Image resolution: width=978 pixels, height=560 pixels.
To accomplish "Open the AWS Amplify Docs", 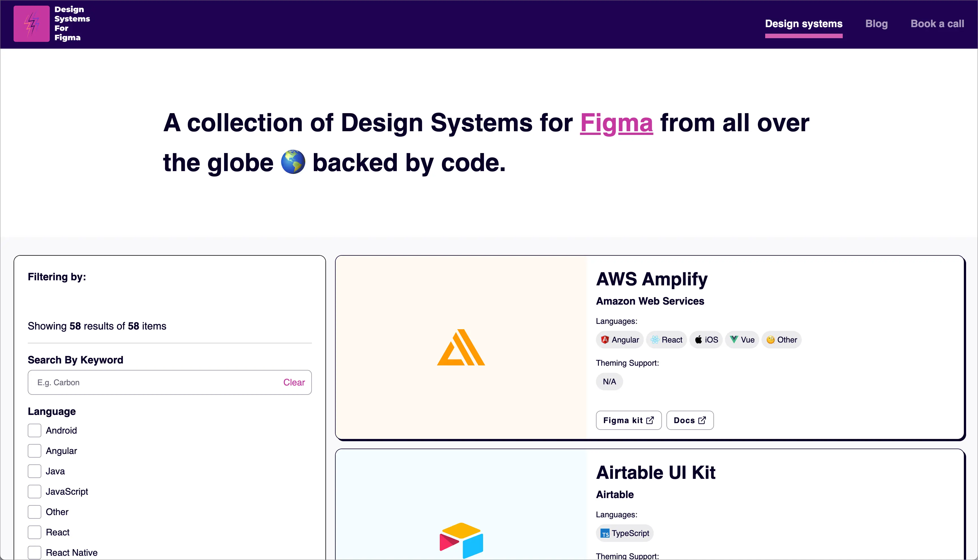I will point(690,420).
